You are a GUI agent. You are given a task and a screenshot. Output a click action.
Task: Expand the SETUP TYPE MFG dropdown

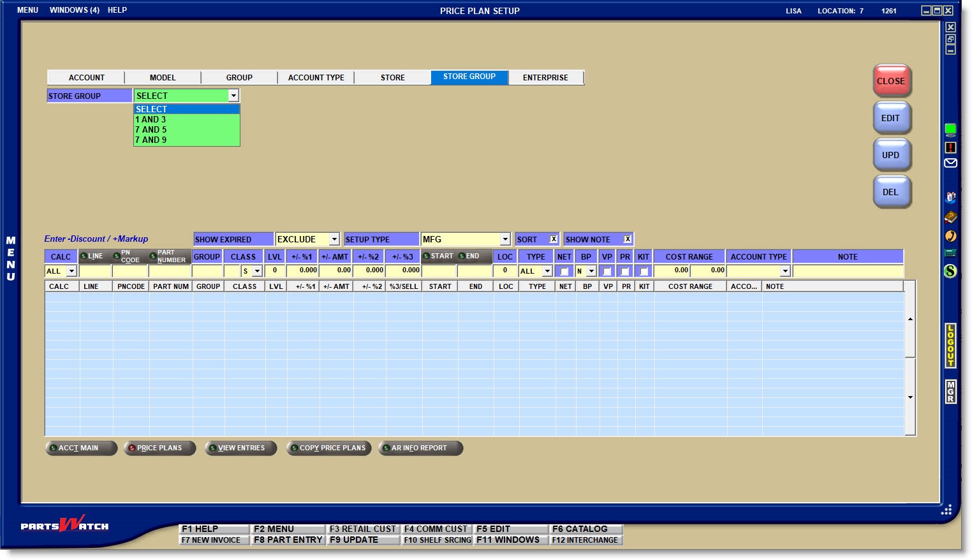point(504,239)
